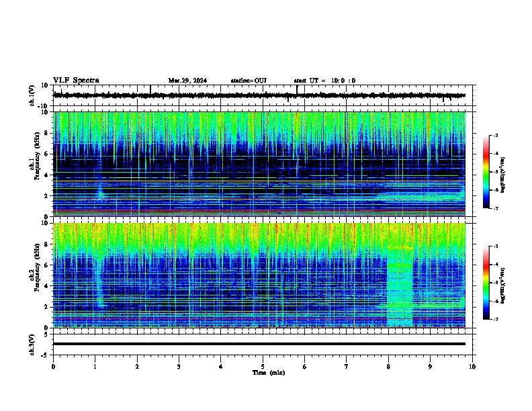This screenshot has width=532, height=411.
Task: Click the "-7" tick on ch.1 colorbar
Action: pos(495,208)
